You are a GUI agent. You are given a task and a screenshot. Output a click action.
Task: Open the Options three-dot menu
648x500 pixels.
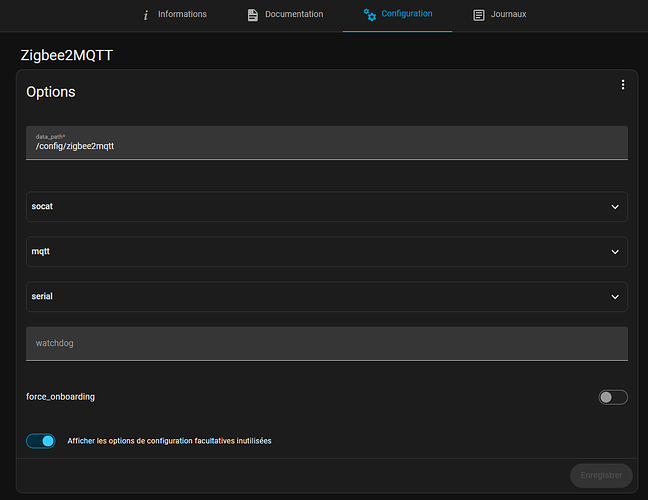(623, 85)
